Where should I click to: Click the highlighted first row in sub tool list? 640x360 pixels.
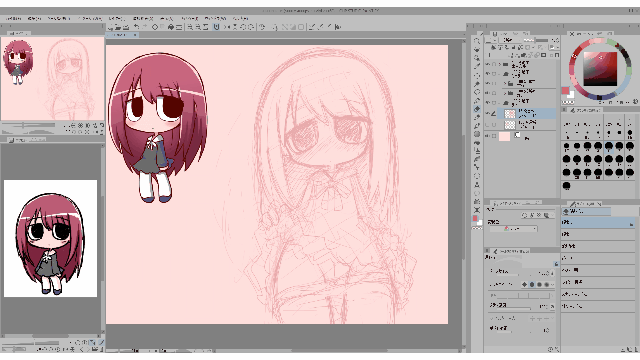point(598,222)
